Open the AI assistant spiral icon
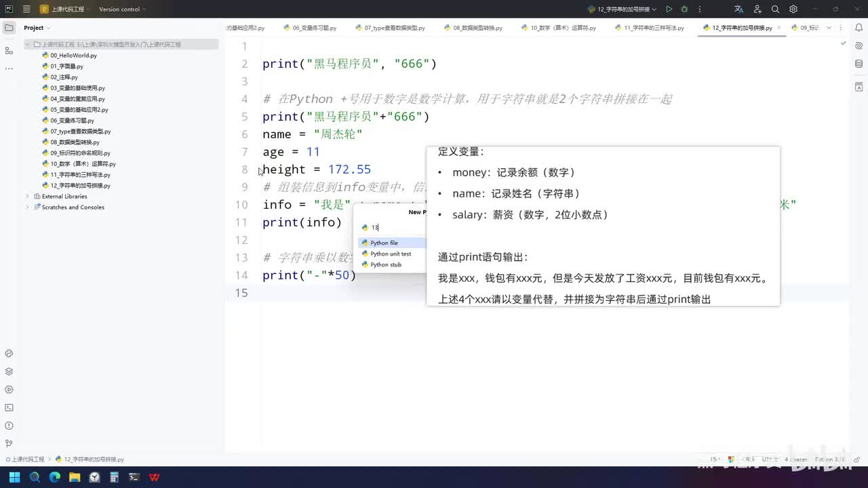Viewport: 868px width, 488px height. [x=859, y=46]
